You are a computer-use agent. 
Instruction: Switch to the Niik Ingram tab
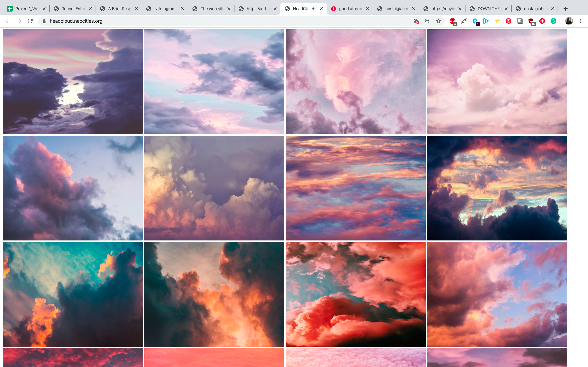click(x=164, y=9)
